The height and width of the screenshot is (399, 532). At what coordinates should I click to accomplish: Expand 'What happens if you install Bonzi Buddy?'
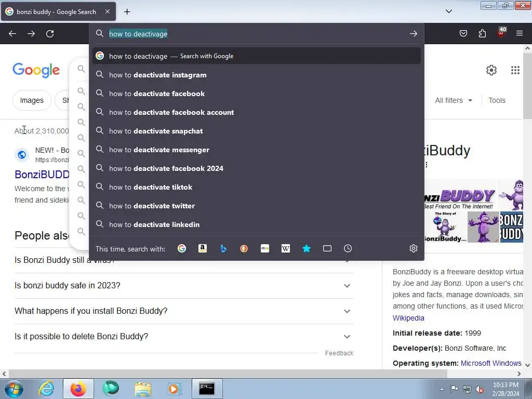183,311
